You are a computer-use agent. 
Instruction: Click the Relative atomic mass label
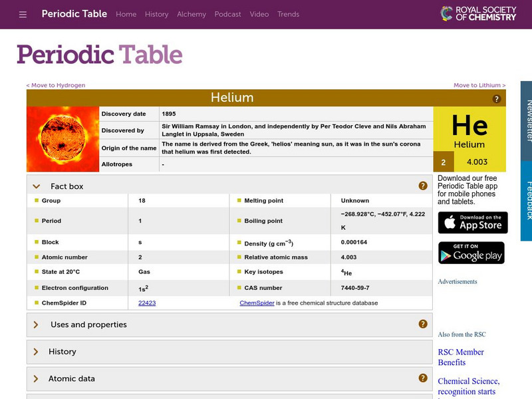point(276,257)
